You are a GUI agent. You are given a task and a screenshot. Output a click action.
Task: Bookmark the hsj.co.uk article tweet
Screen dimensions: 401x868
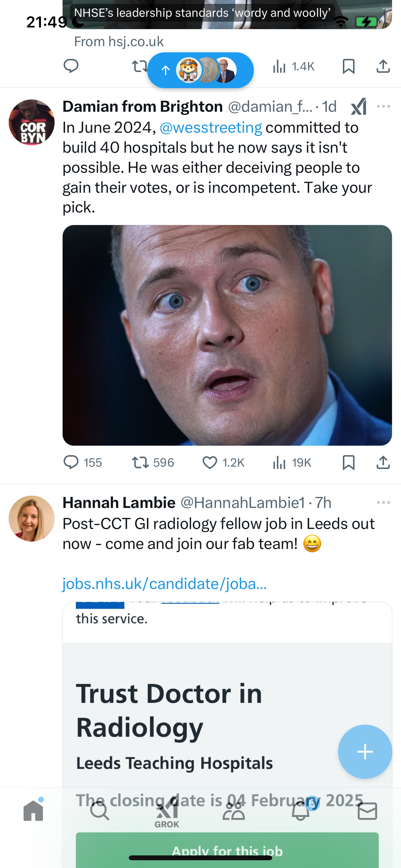point(348,67)
